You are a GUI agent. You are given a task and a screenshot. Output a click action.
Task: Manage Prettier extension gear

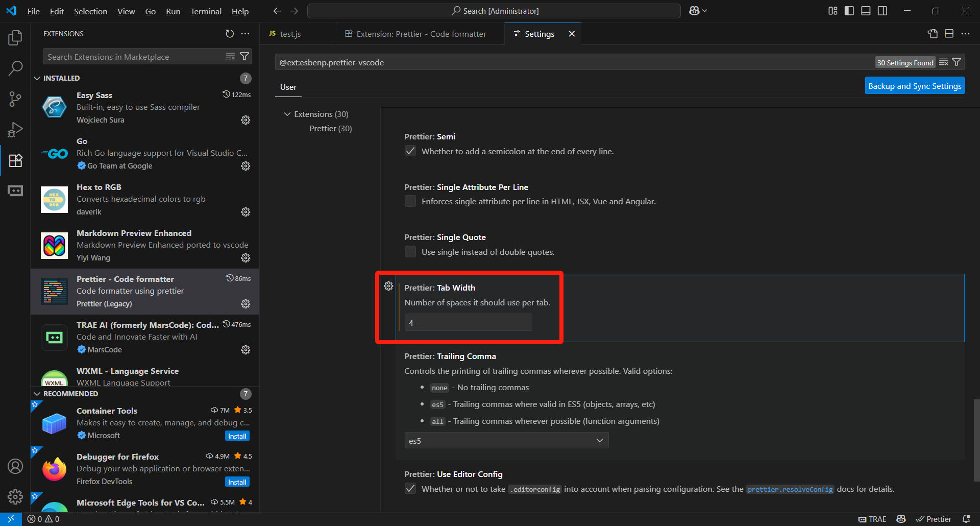pos(246,304)
